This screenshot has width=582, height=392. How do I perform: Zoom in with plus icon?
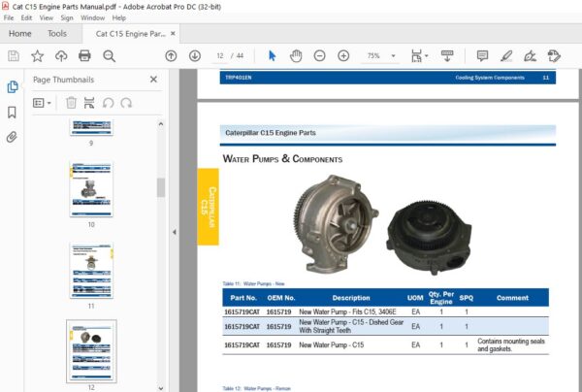(x=343, y=56)
